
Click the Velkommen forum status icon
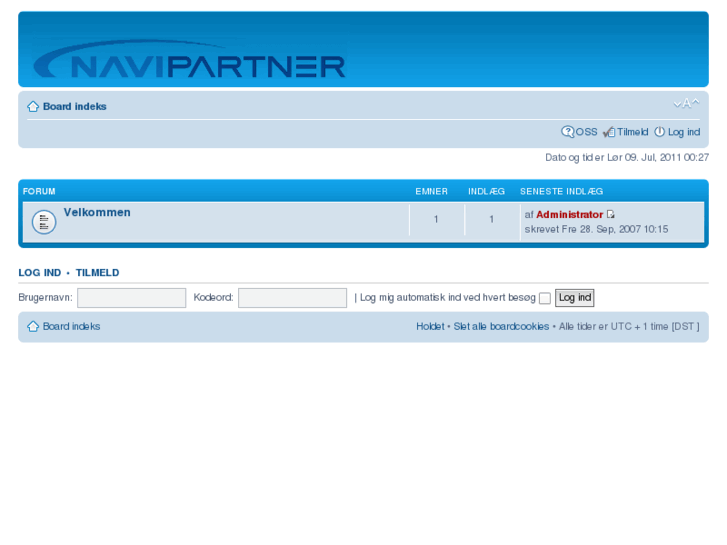point(44,222)
